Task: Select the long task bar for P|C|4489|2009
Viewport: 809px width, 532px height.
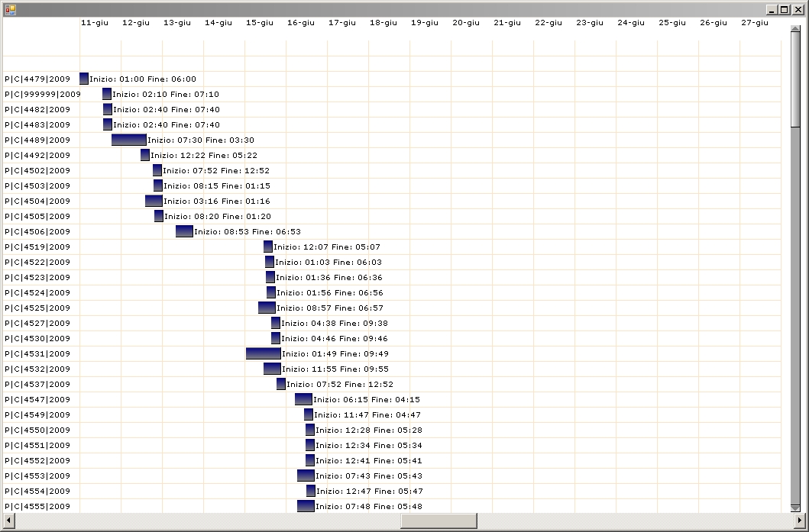Action: tap(129, 140)
